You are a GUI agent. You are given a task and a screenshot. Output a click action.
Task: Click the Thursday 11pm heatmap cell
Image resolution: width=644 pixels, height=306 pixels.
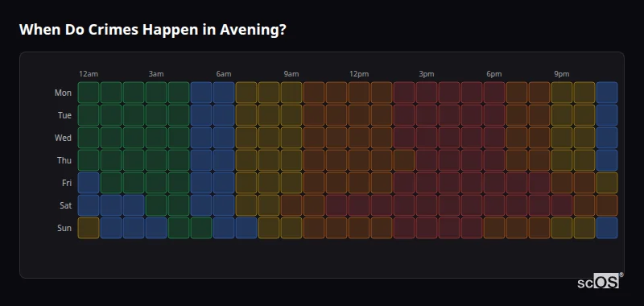pyautogui.click(x=607, y=160)
